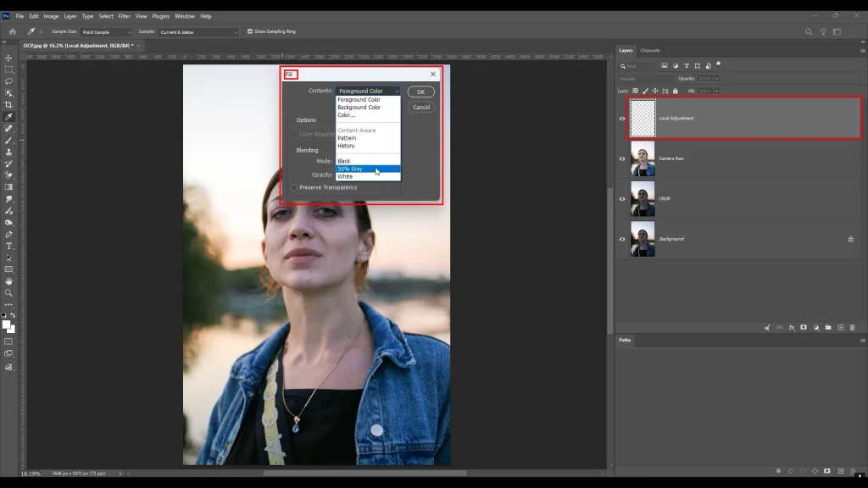Lock transparent pixels icon

[636, 91]
